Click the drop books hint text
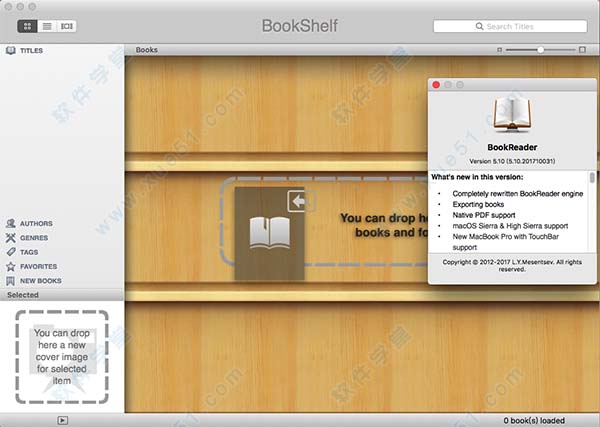Viewport: 600px width, 427px height. pyautogui.click(x=384, y=225)
